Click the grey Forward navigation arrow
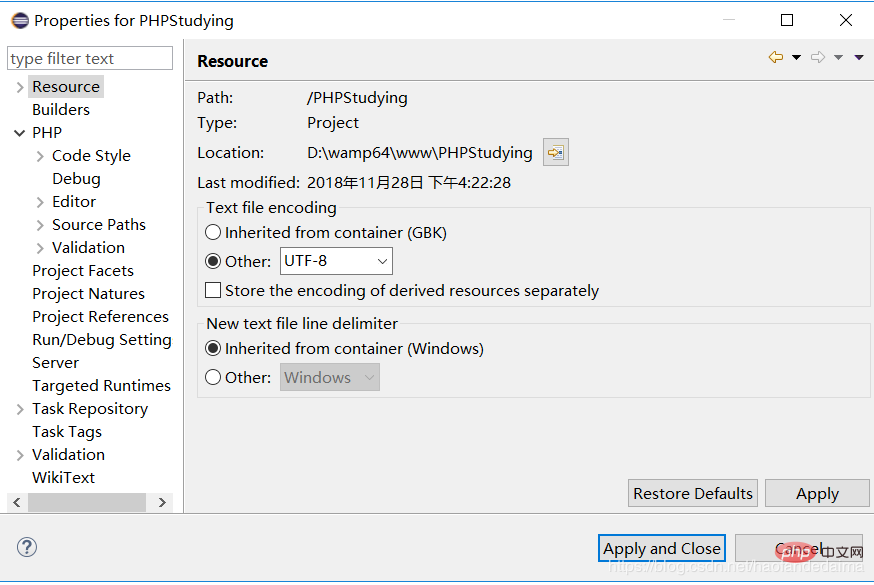This screenshot has width=874, height=585. coord(818,57)
